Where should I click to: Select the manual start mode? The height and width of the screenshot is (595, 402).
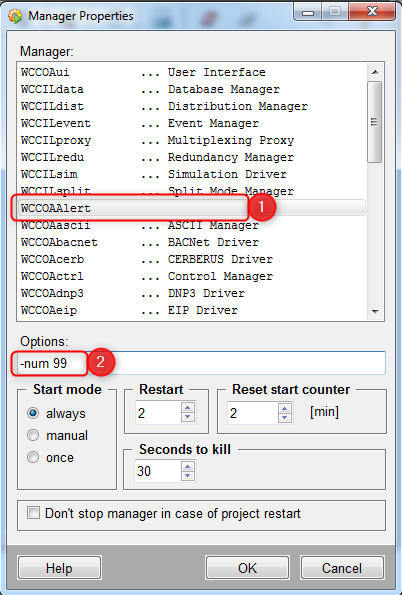pyautogui.click(x=33, y=435)
